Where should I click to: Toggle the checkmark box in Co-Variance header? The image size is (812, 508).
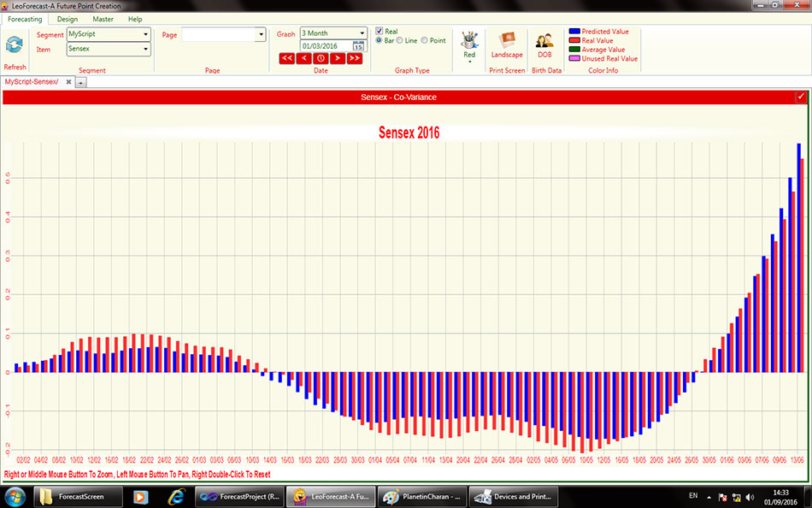(x=801, y=97)
